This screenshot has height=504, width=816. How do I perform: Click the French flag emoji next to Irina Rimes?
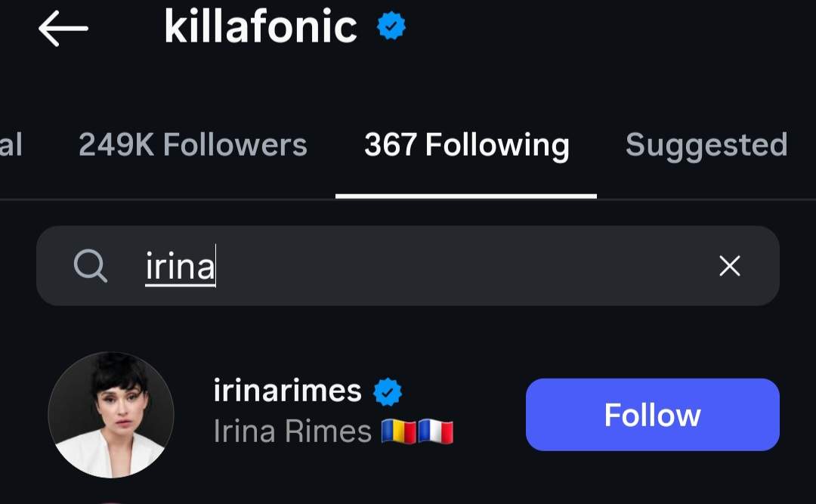tap(436, 431)
